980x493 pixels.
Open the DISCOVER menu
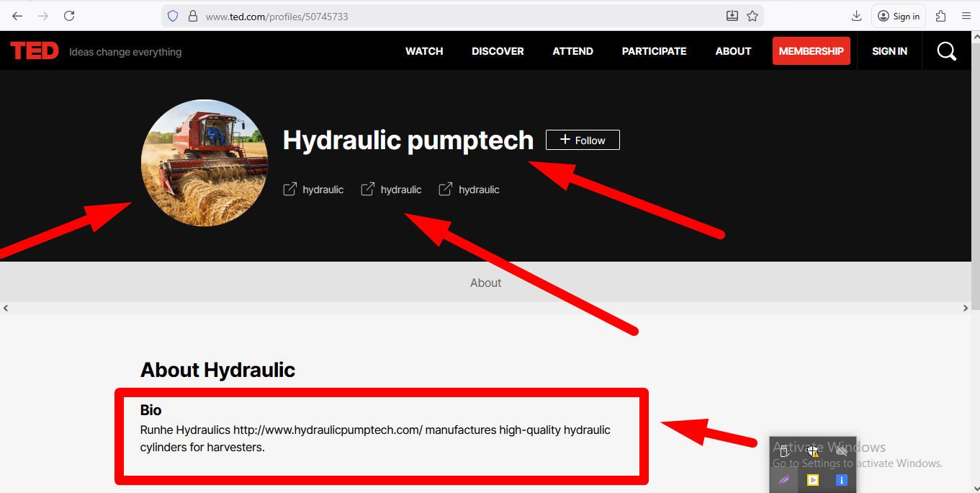click(x=498, y=51)
